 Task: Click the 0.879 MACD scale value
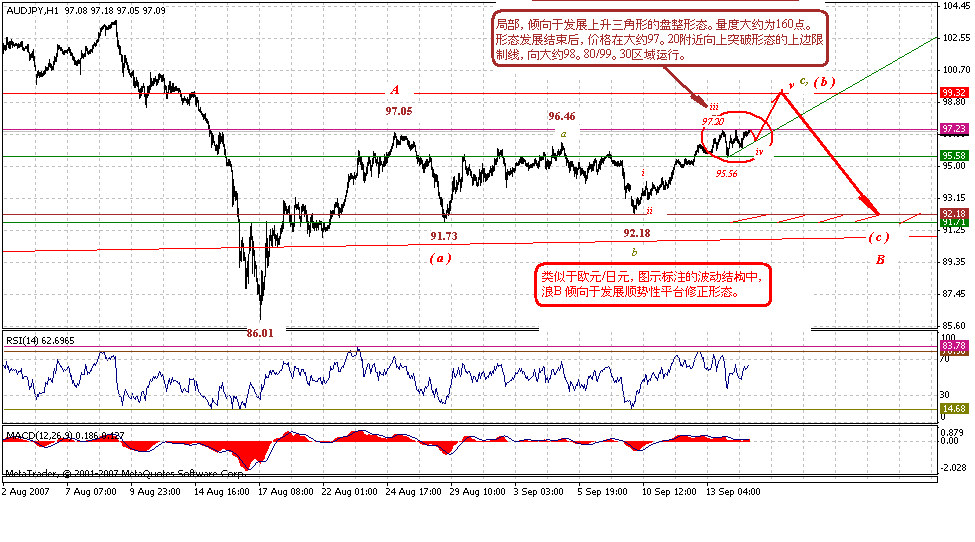tap(954, 433)
